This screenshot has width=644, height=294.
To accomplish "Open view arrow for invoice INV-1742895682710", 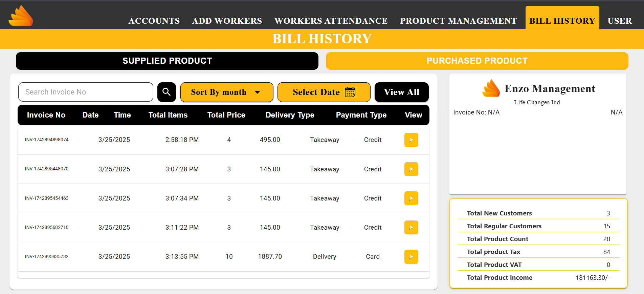I will [x=411, y=227].
